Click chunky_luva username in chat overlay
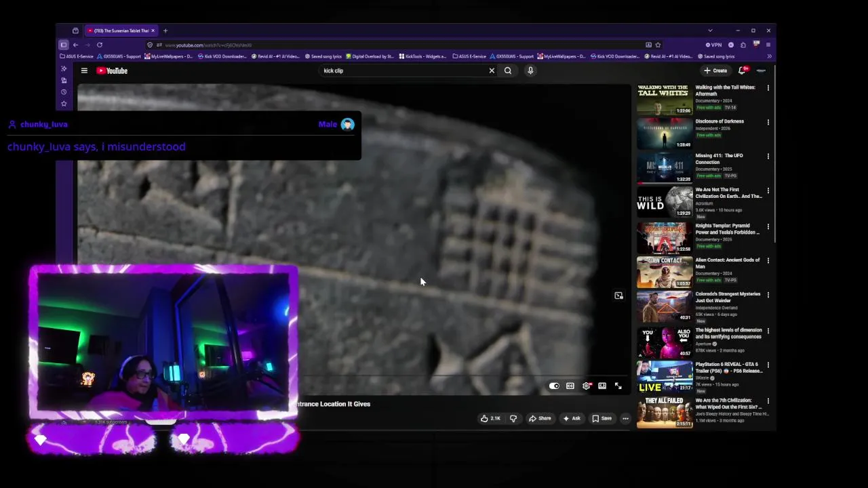 44,124
